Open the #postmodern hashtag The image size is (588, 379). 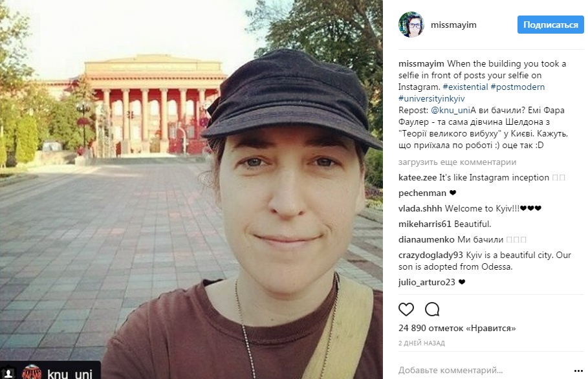click(x=517, y=87)
